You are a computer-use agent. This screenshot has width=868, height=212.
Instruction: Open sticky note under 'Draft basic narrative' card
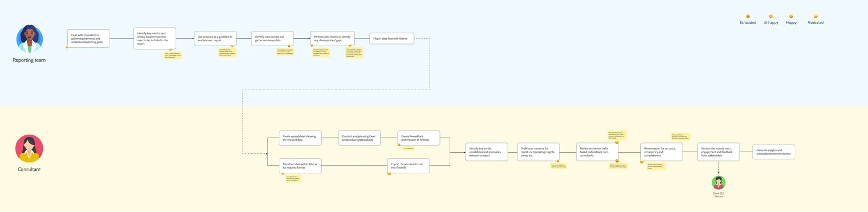click(x=558, y=166)
